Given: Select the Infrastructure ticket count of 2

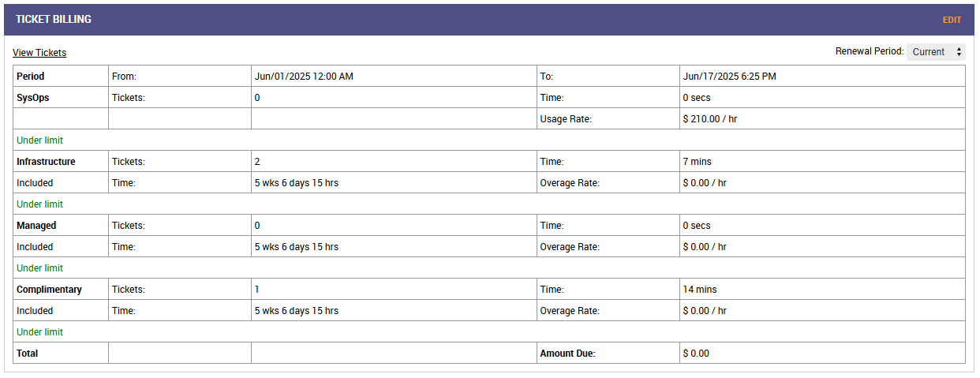Looking at the screenshot, I should [257, 162].
